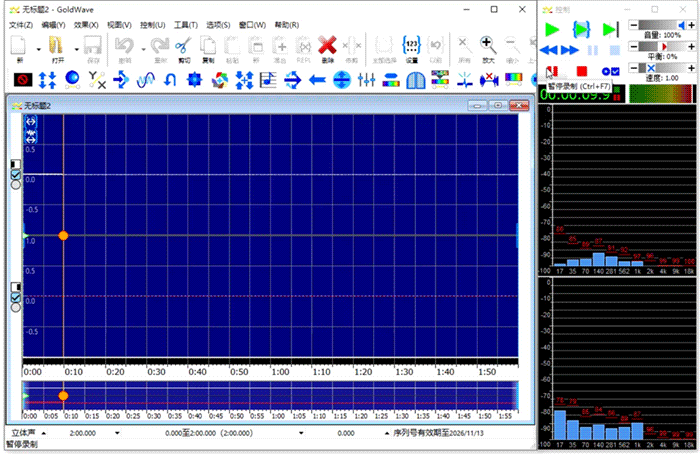Click the play to end button
The width and height of the screenshot is (700, 454).
point(610,30)
